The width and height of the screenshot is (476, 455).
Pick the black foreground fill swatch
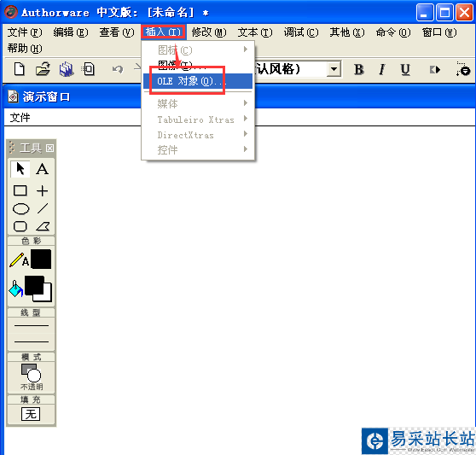click(x=34, y=285)
